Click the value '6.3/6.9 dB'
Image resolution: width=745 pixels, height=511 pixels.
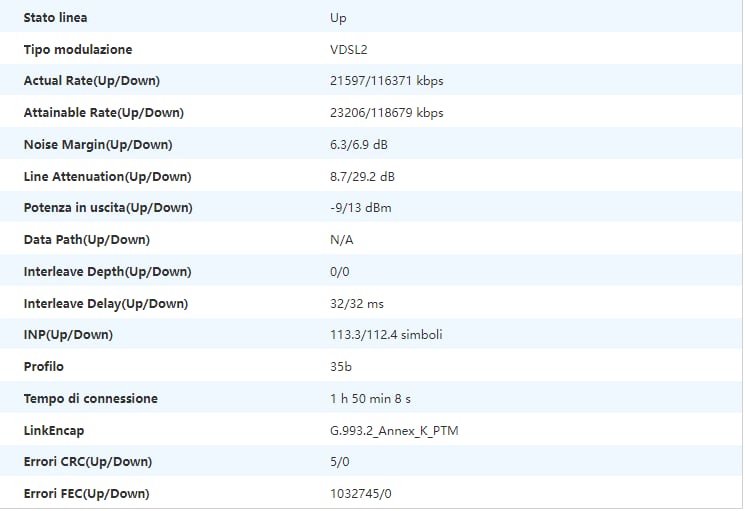(x=359, y=144)
